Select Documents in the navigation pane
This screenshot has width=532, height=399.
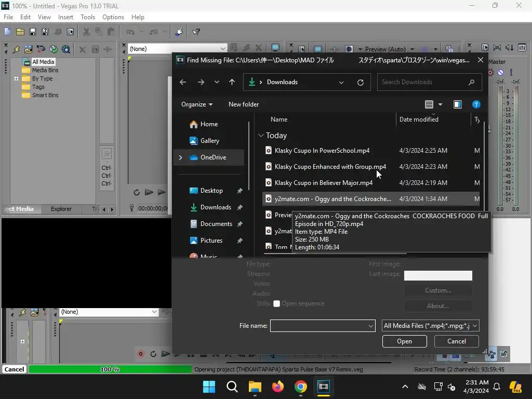[x=216, y=224]
